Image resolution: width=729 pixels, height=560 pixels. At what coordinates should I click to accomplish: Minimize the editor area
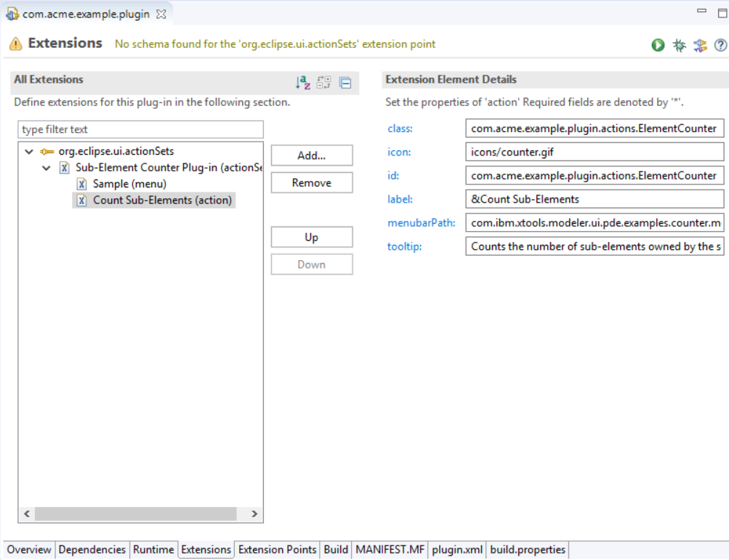[702, 11]
